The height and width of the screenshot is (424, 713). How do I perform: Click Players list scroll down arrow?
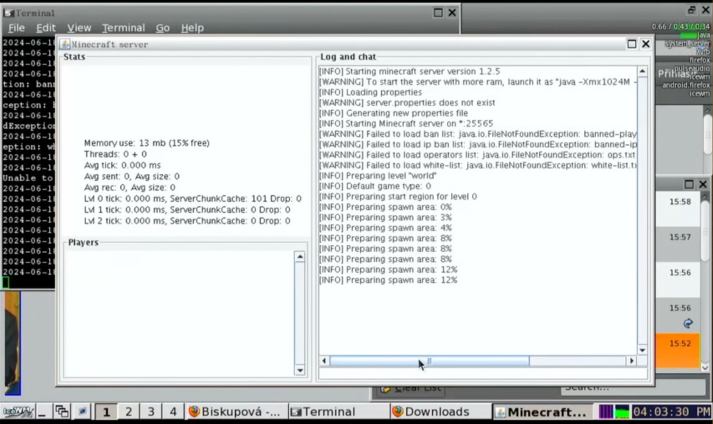pyautogui.click(x=300, y=370)
